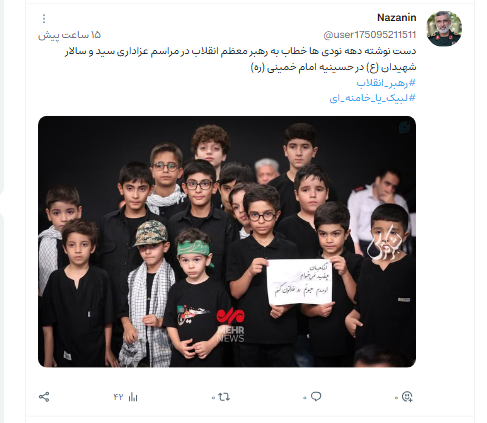Click the reply count next to bubble
Viewport: 487px width, 423px height.
click(305, 397)
